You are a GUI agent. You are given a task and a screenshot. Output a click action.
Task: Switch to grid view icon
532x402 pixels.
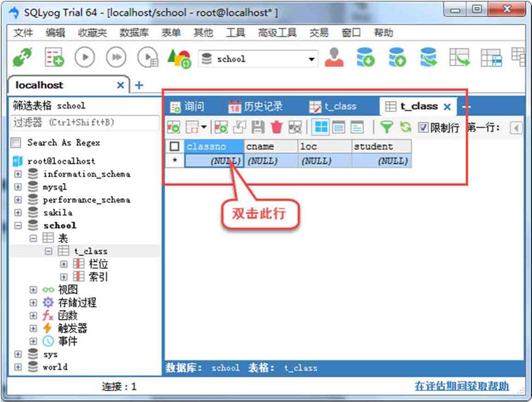pos(321,127)
